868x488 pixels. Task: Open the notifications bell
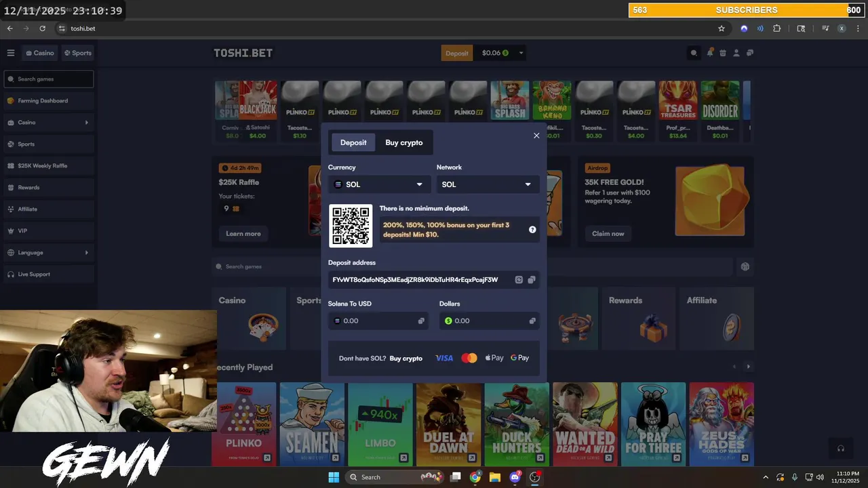(x=710, y=52)
